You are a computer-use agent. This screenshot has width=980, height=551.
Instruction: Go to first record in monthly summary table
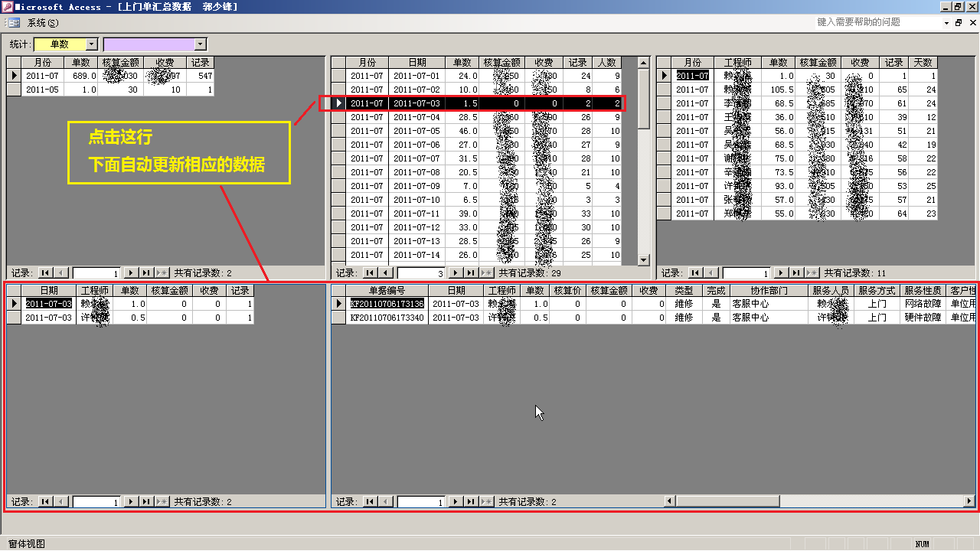[45, 272]
